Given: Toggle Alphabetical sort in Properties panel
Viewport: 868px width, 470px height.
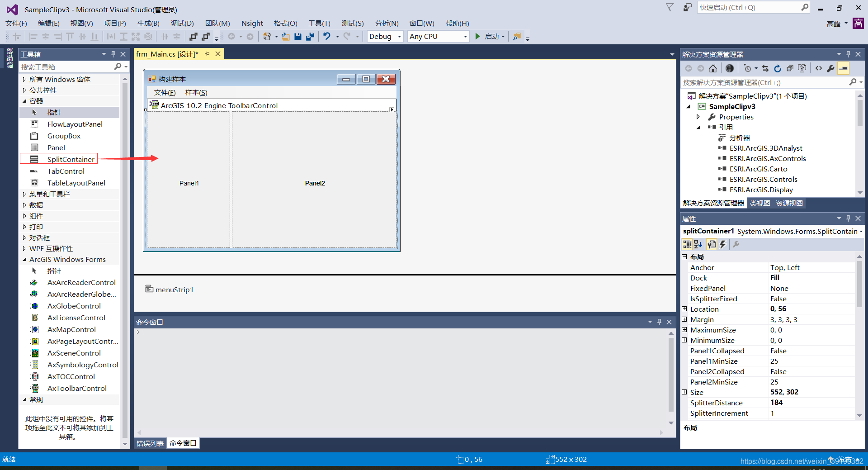Looking at the screenshot, I should click(x=698, y=244).
